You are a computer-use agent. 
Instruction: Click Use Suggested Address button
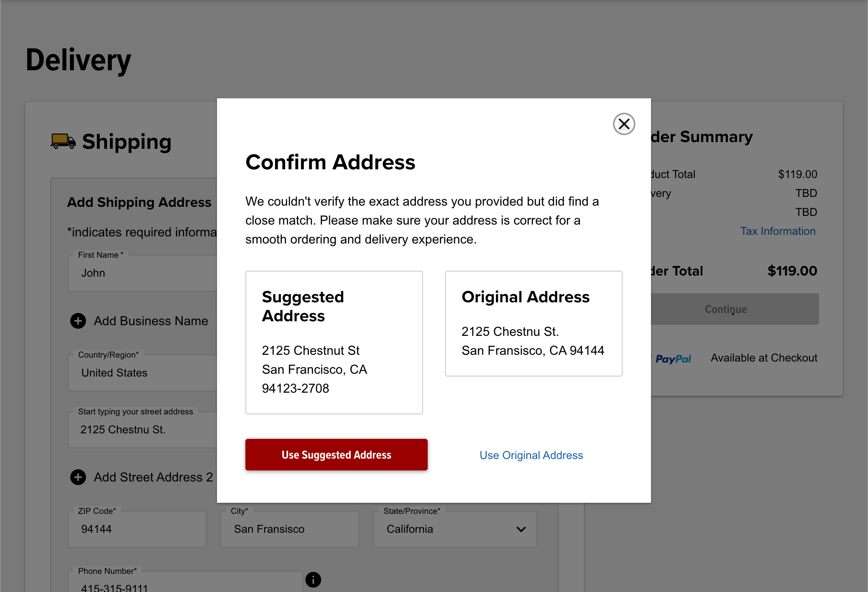[336, 455]
